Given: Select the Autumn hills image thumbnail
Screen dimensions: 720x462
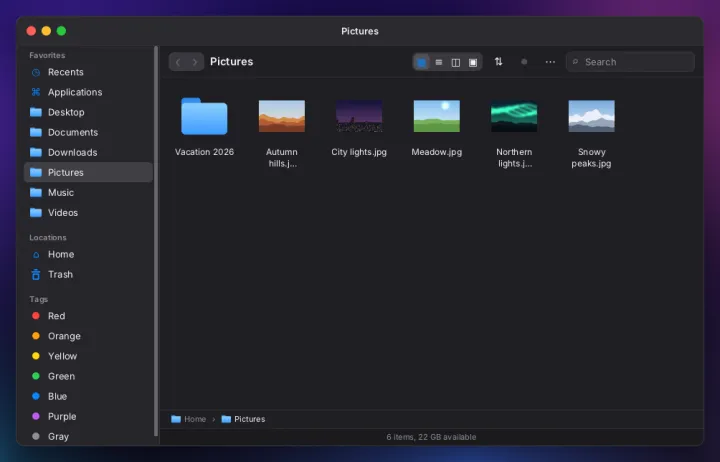Looking at the screenshot, I should coord(281,116).
